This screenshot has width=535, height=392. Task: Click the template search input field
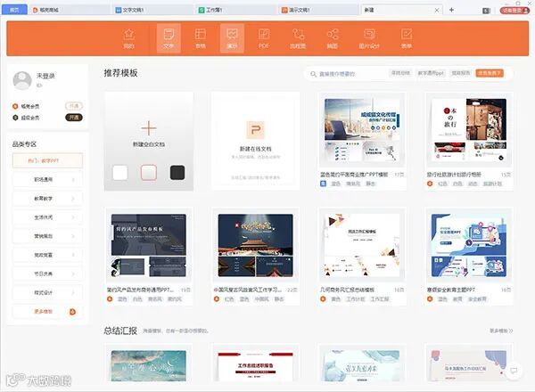pyautogui.click(x=351, y=74)
